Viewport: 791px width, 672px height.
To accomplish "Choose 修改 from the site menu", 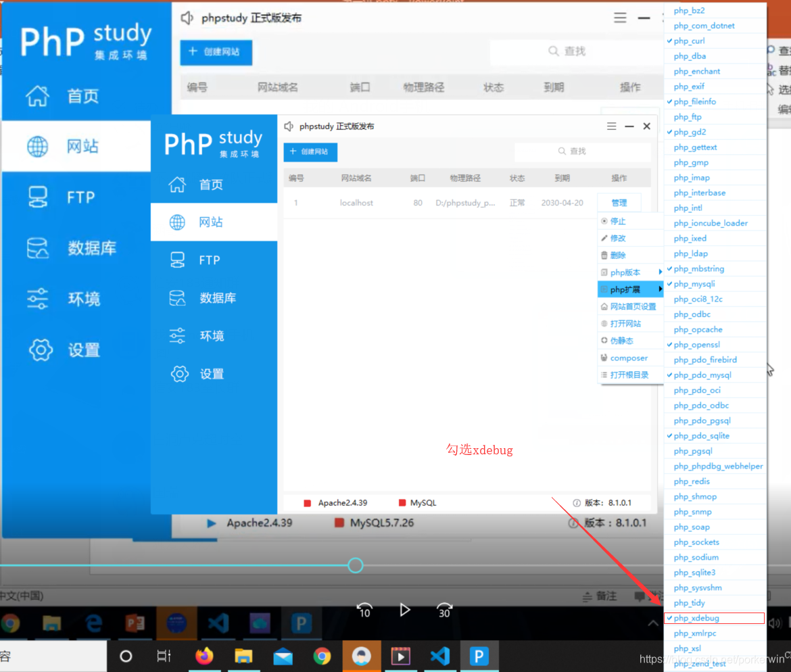I will (631, 238).
